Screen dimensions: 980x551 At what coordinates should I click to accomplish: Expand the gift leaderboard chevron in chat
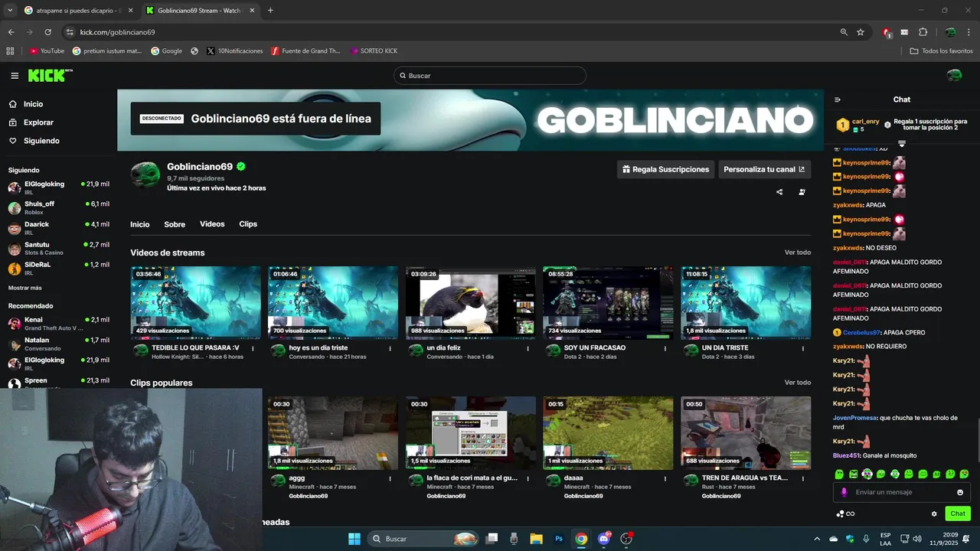tap(902, 143)
